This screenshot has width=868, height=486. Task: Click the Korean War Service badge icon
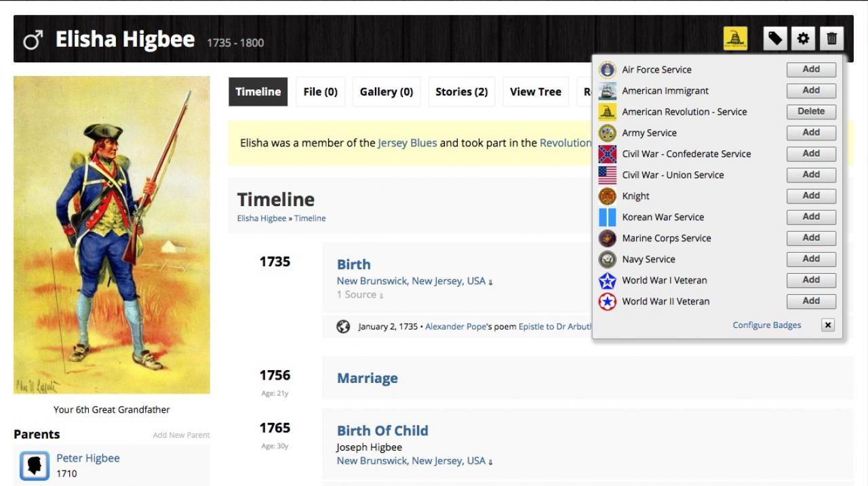[607, 217]
